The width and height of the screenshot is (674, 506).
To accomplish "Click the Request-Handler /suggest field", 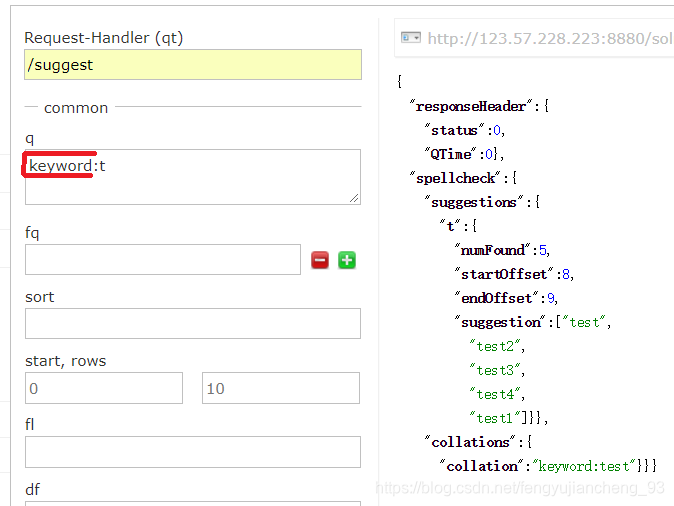I will 193,64.
